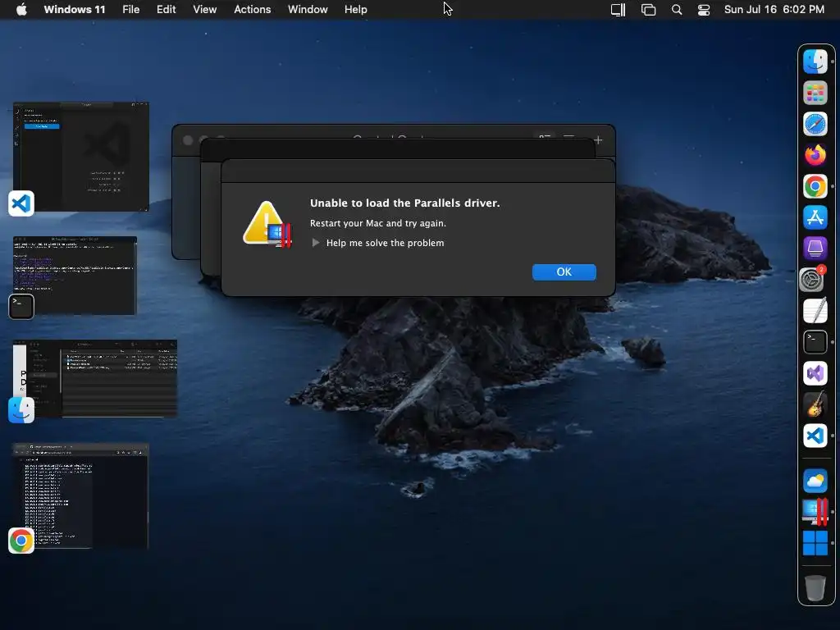Open the Windows 11 application menu
840x630 pixels.
(75, 9)
